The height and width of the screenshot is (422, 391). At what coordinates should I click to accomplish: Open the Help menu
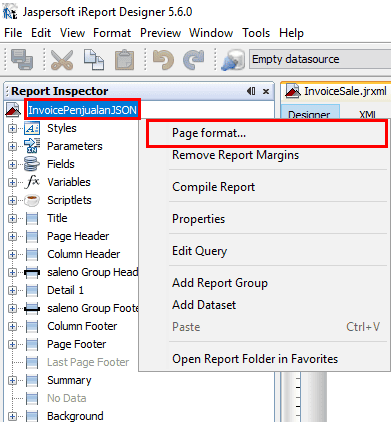tap(292, 33)
